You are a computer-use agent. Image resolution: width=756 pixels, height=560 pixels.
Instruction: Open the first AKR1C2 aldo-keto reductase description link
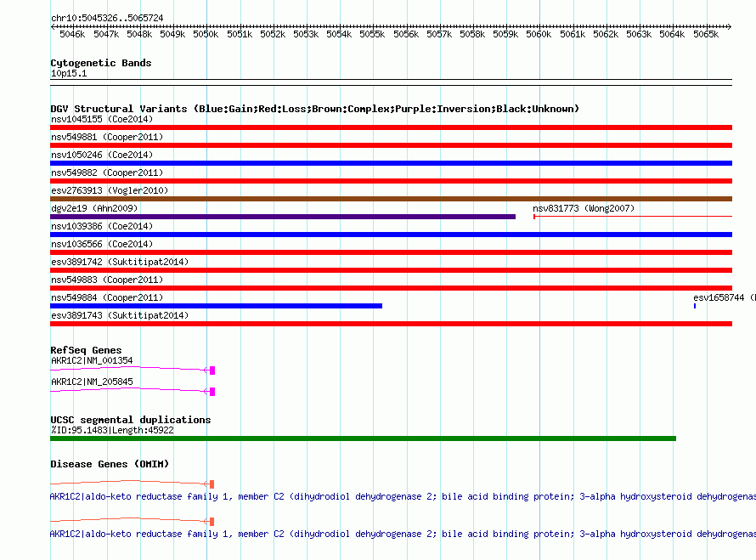click(x=403, y=497)
